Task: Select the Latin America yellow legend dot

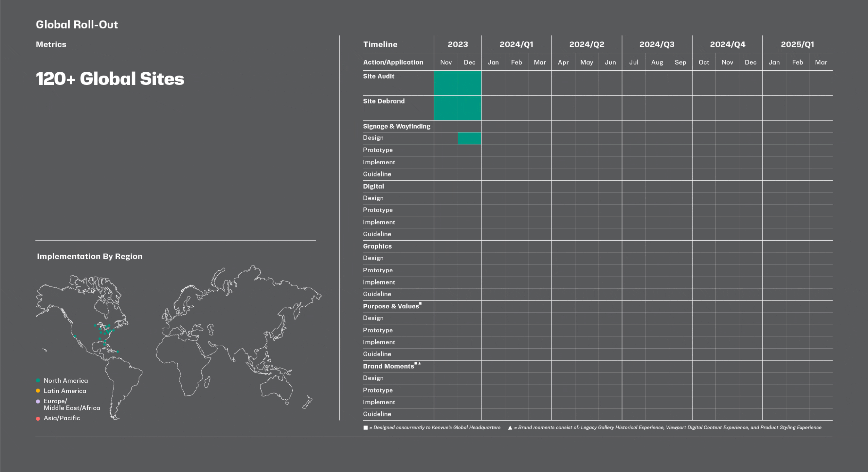Action: [x=38, y=390]
